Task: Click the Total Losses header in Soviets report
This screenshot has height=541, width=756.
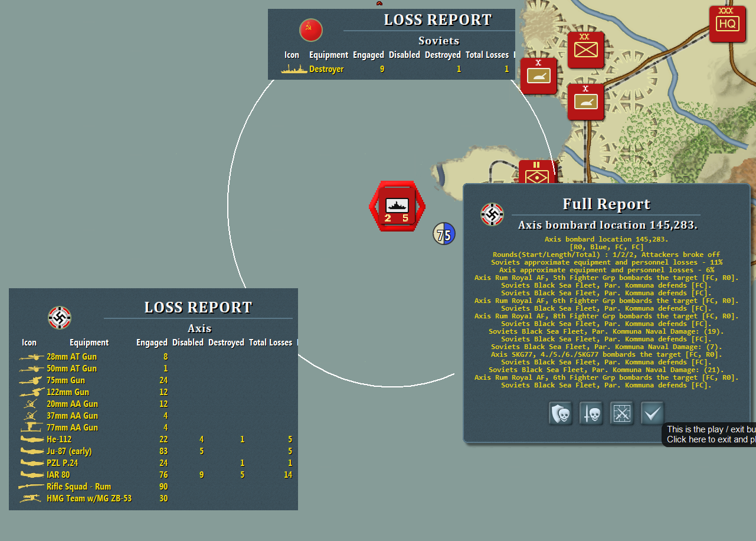Action: click(x=487, y=55)
